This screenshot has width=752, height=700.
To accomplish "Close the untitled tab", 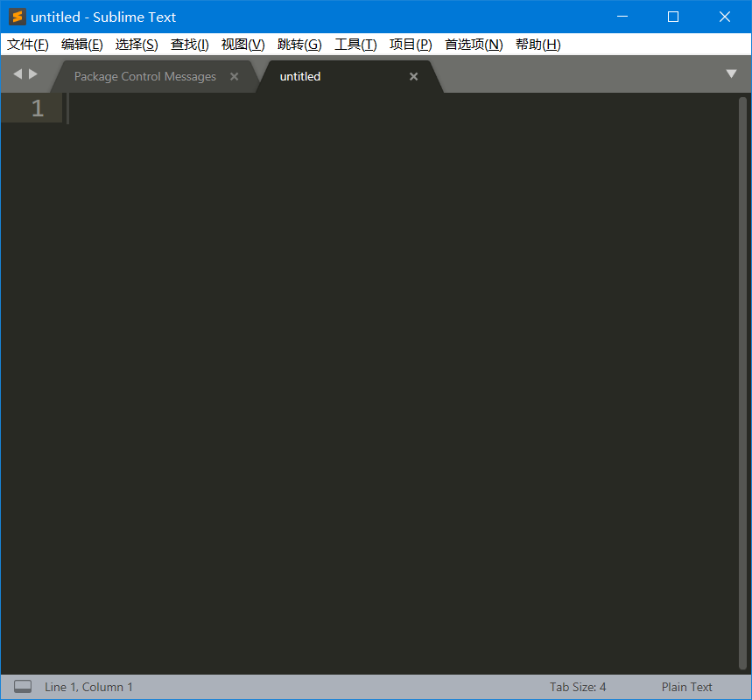I will point(413,76).
